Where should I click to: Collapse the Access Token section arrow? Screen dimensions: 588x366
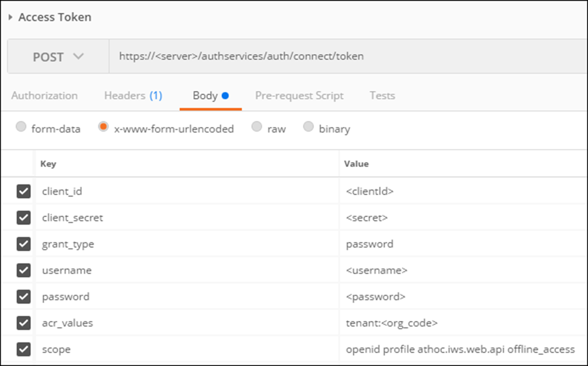pyautogui.click(x=10, y=17)
